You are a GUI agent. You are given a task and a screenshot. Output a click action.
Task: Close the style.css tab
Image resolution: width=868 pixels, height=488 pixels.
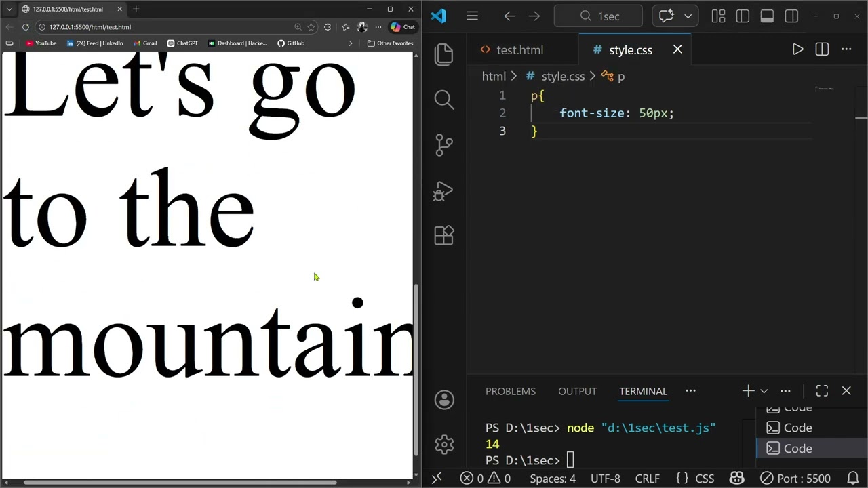pos(677,49)
